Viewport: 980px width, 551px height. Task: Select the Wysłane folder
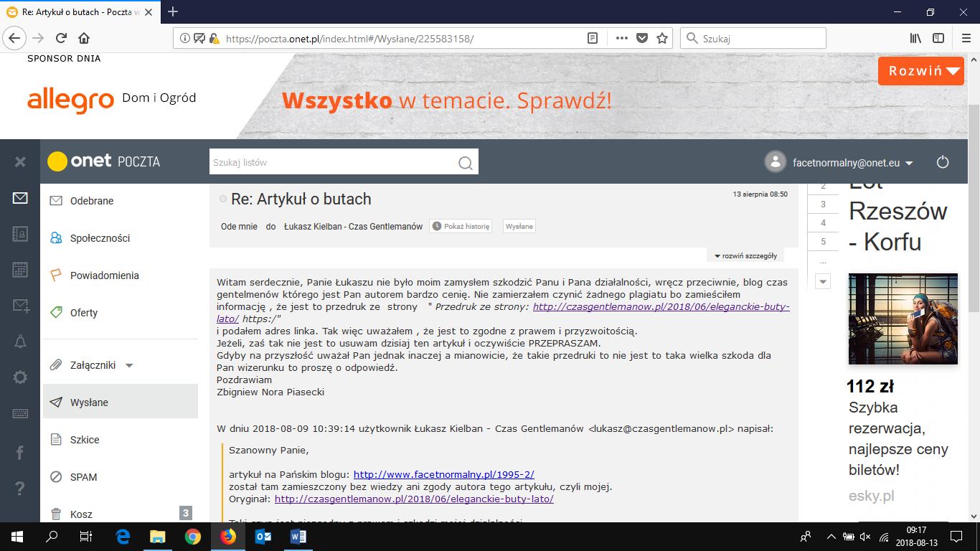121,402
